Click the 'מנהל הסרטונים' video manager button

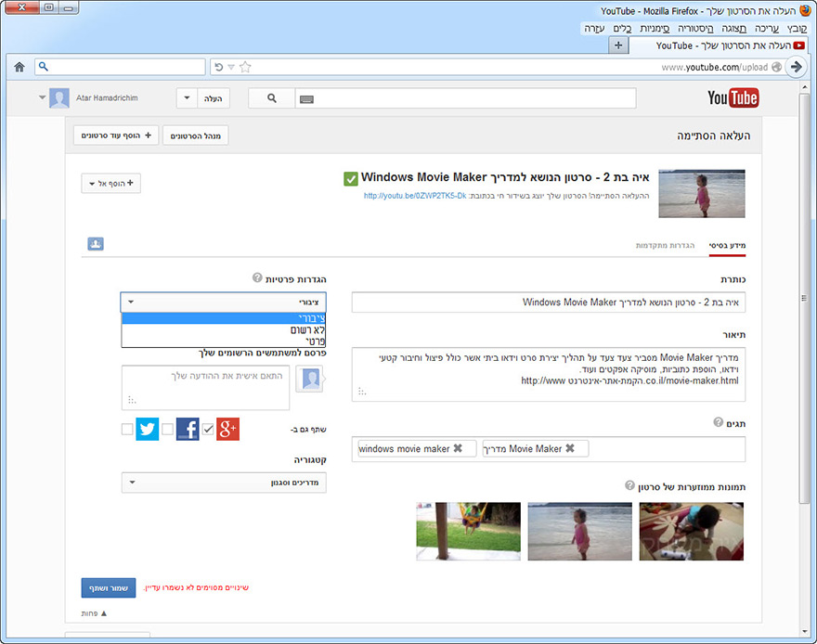(x=195, y=135)
